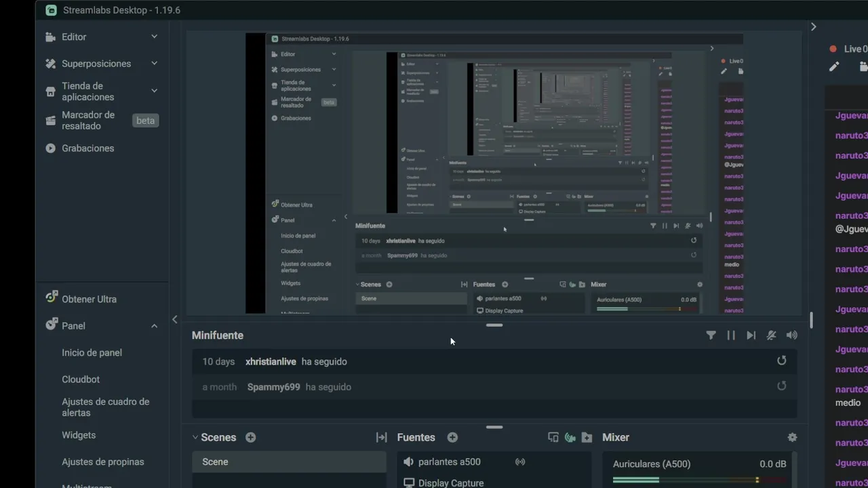
Task: Collapse the Scenes dropdown arrow
Action: [195, 437]
